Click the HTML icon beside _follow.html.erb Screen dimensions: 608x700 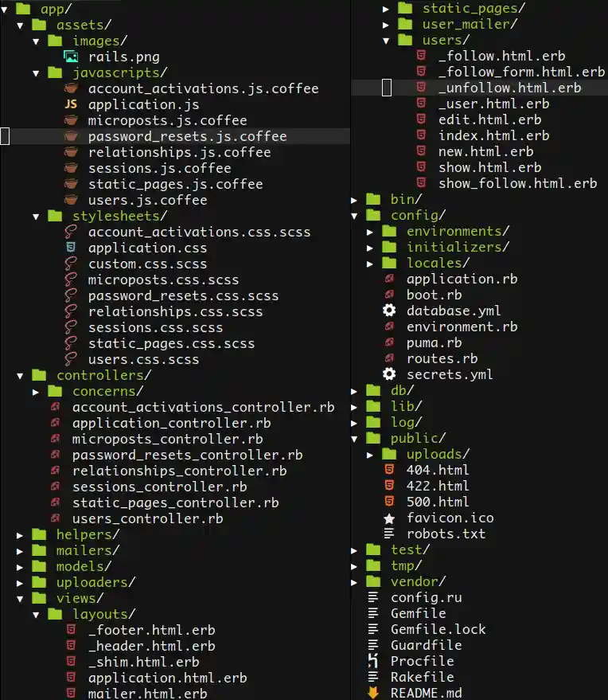coord(421,56)
